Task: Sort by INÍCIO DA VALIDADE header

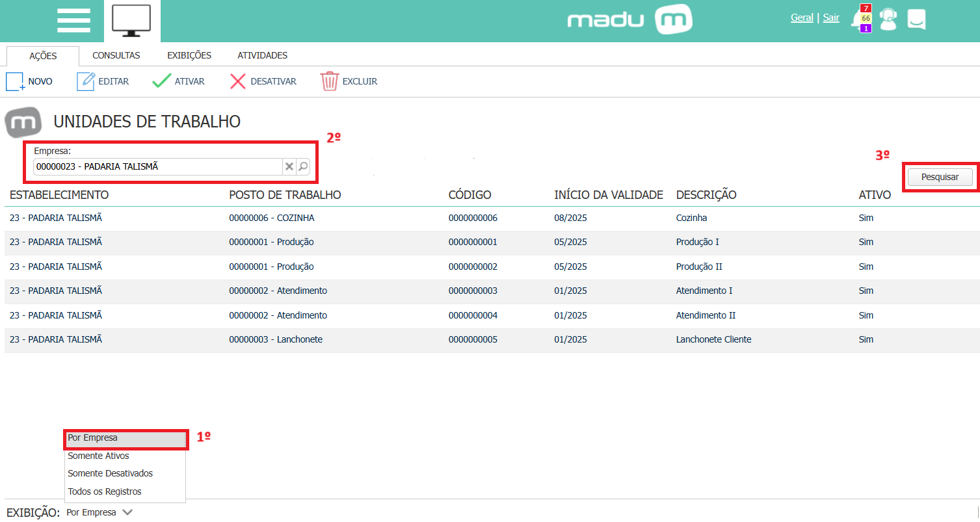Action: tap(609, 195)
